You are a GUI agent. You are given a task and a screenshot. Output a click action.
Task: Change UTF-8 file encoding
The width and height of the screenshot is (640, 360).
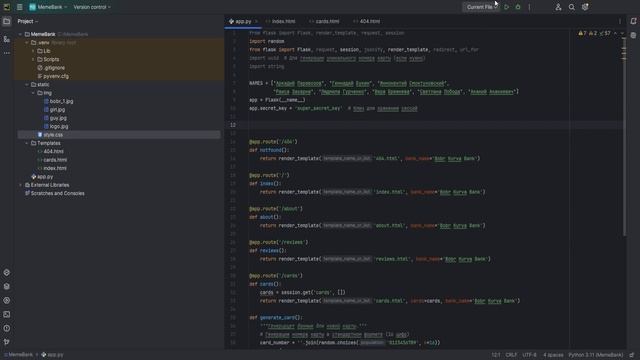coord(529,355)
